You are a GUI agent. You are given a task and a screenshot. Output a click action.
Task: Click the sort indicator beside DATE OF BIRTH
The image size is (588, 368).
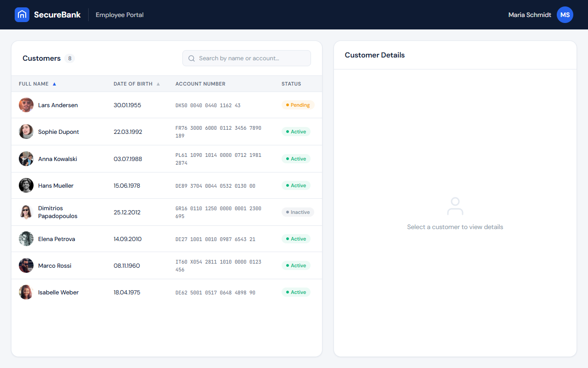point(158,84)
